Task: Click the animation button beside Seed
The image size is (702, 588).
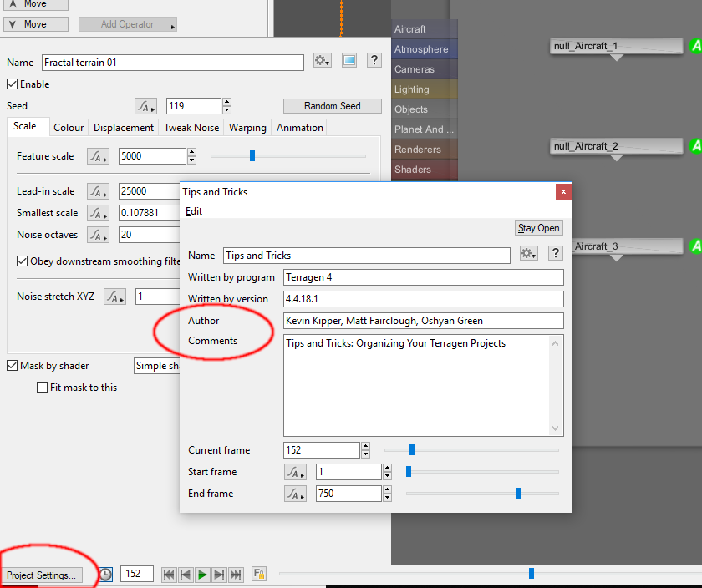Action: point(145,106)
